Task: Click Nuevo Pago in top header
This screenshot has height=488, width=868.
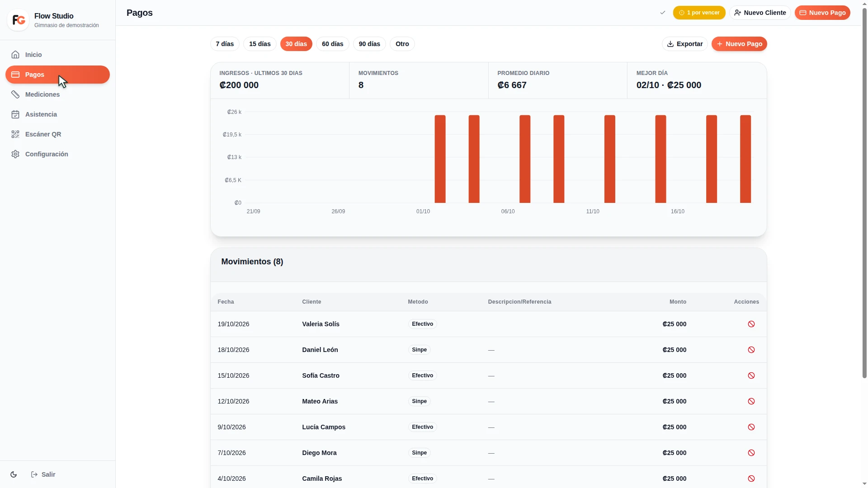Action: coord(822,13)
